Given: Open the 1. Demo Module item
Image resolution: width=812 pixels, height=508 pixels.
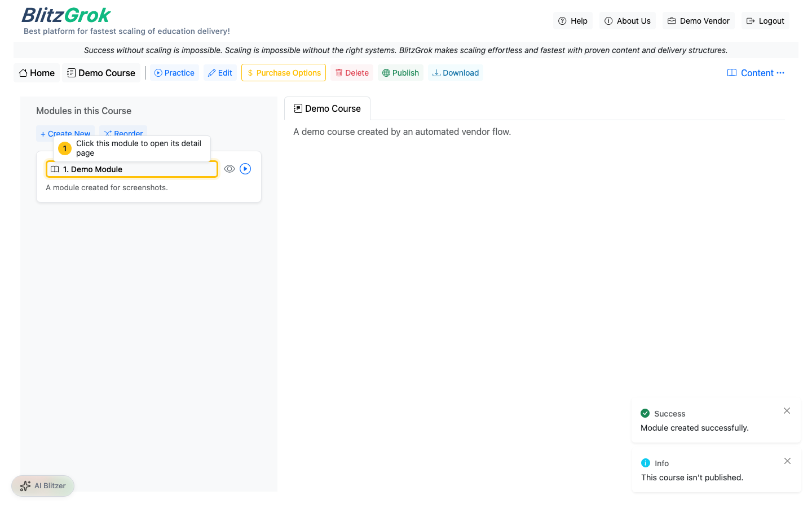Looking at the screenshot, I should tap(131, 169).
